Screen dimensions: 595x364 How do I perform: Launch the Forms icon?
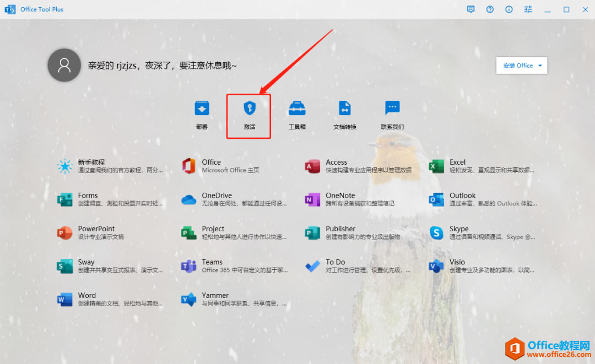click(x=65, y=199)
